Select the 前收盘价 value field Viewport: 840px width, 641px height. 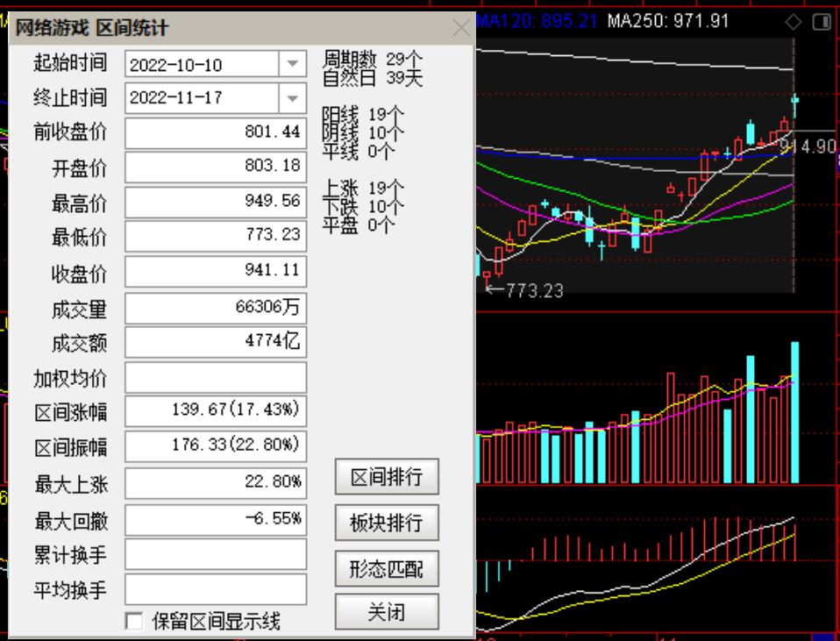216,133
